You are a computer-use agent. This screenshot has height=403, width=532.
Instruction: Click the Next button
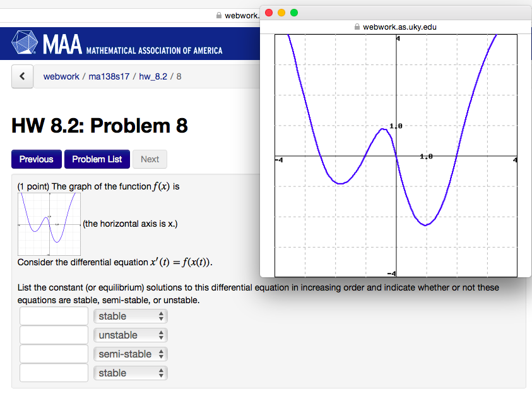(150, 159)
